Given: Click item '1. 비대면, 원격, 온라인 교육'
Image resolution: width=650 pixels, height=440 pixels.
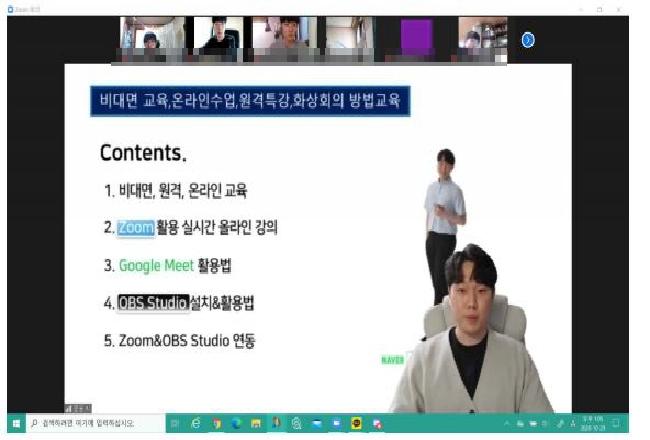Looking at the screenshot, I should tap(175, 191).
